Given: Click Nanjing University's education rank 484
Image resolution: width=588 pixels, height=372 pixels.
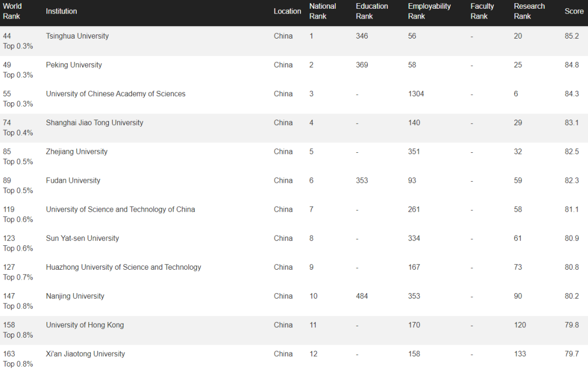Looking at the screenshot, I should point(362,296).
